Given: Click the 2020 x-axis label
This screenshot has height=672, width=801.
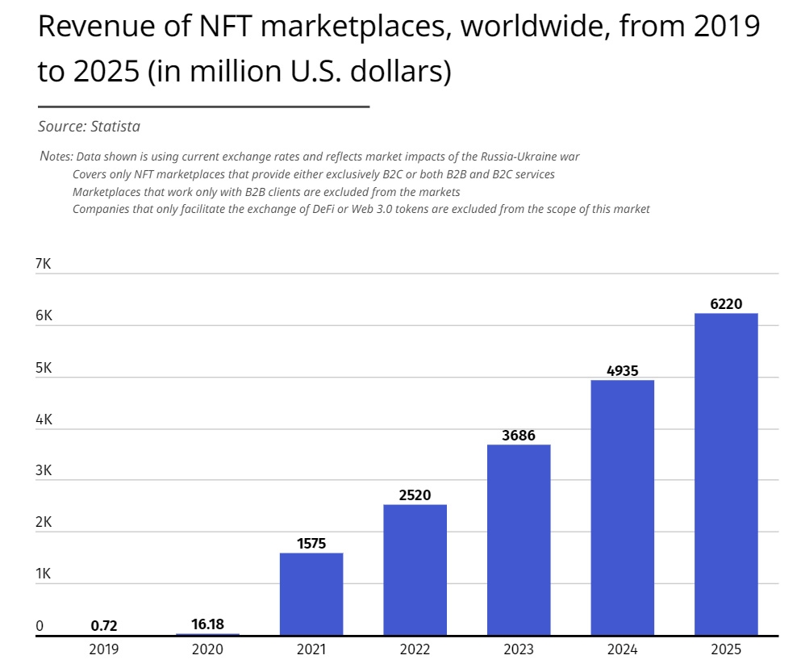Looking at the screenshot, I should 207,649.
